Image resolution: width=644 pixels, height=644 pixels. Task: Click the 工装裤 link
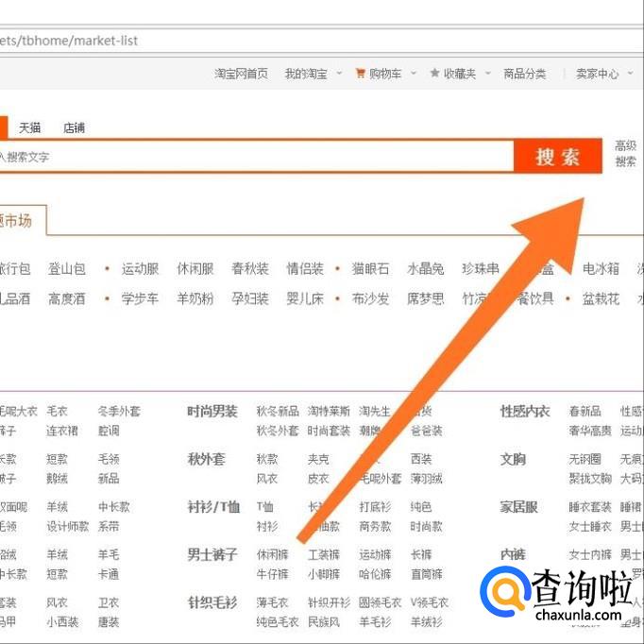click(x=324, y=554)
